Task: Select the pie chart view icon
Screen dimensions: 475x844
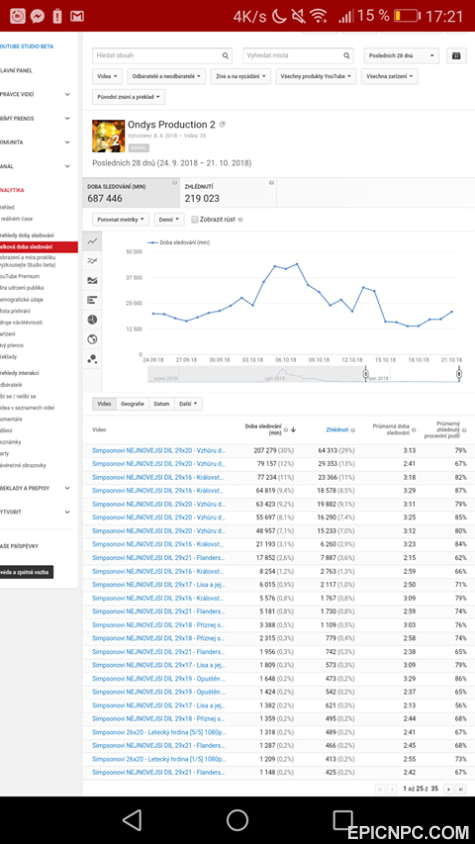Action: (x=92, y=320)
